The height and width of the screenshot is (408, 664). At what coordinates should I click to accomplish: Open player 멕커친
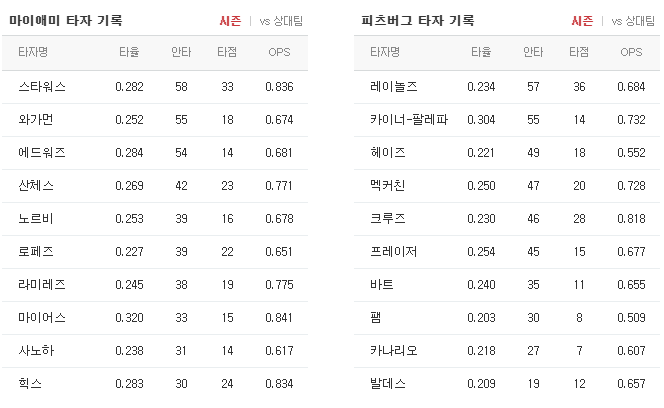pos(387,186)
